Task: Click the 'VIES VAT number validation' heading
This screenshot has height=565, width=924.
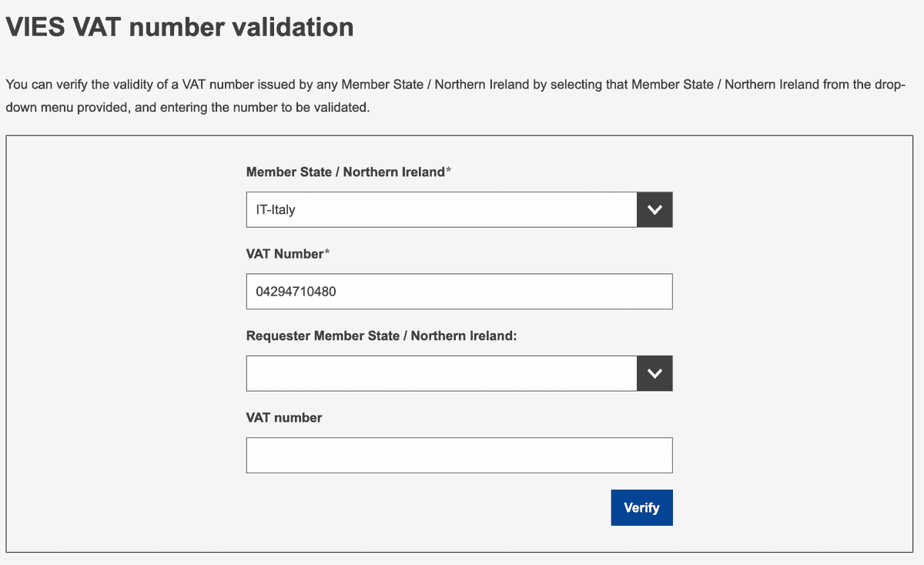Action: pos(179,28)
